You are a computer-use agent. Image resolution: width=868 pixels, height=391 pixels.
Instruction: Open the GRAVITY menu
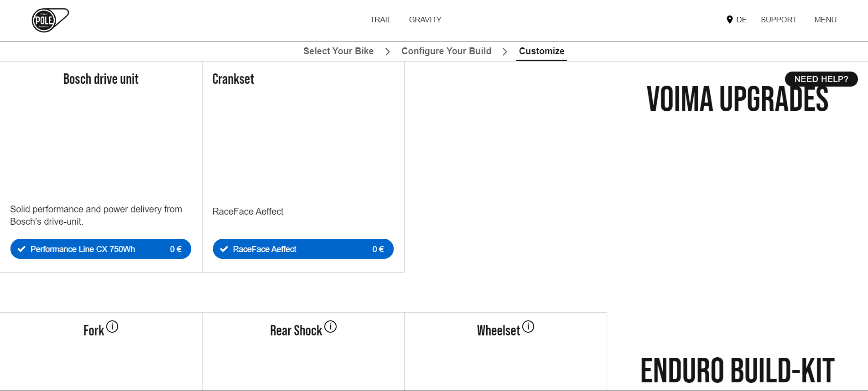[x=425, y=20]
